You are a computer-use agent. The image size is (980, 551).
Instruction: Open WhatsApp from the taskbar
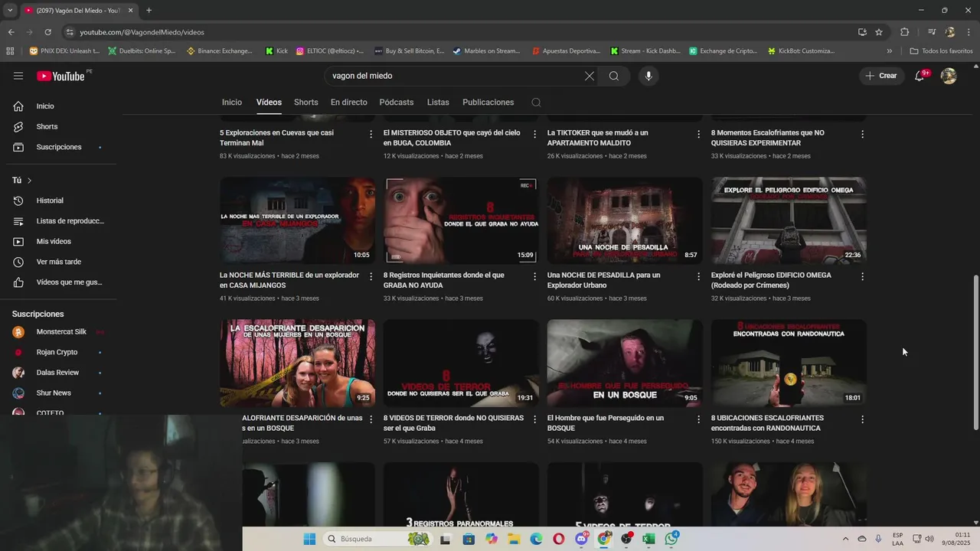(x=671, y=539)
